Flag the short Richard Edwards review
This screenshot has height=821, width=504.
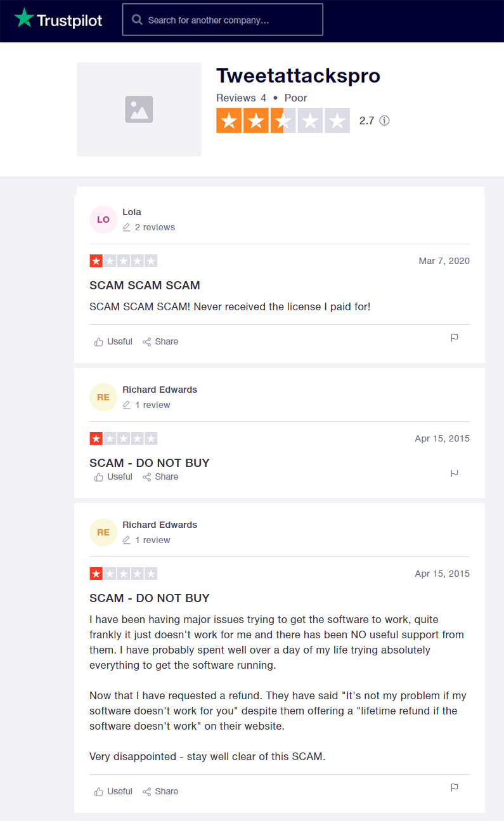[x=455, y=473]
